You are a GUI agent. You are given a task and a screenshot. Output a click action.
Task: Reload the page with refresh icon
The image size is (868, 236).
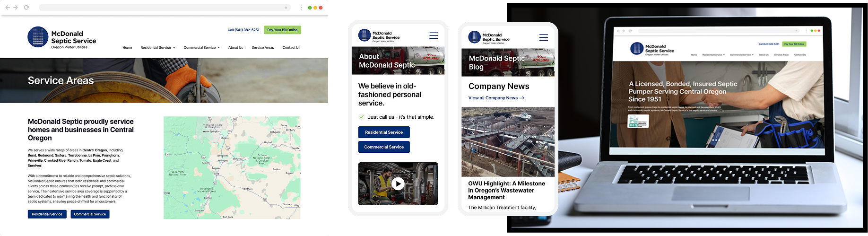(26, 8)
